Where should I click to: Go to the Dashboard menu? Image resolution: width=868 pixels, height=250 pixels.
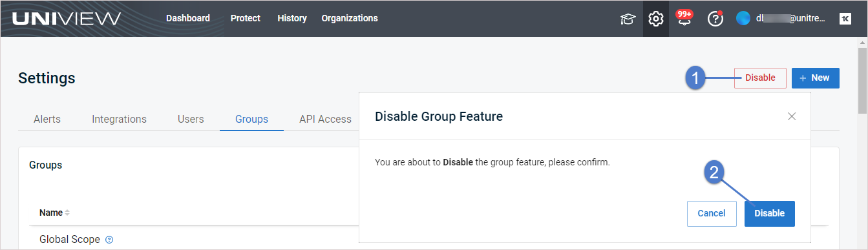pyautogui.click(x=188, y=18)
